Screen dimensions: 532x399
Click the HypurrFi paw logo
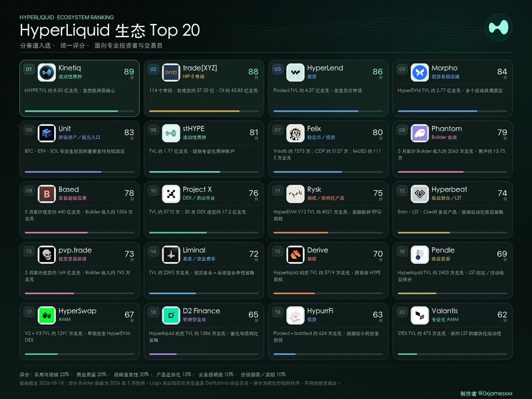[295, 316]
